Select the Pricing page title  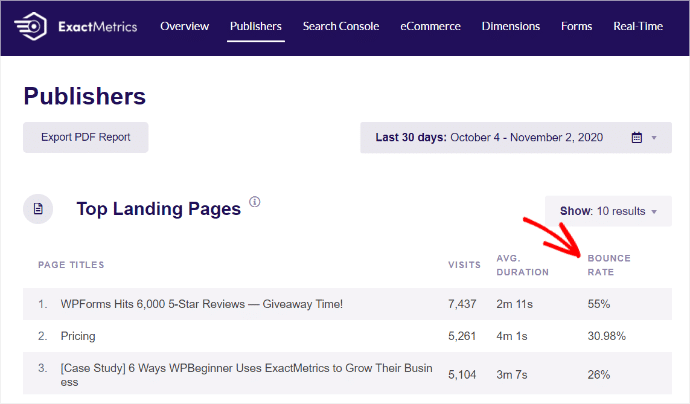78,336
